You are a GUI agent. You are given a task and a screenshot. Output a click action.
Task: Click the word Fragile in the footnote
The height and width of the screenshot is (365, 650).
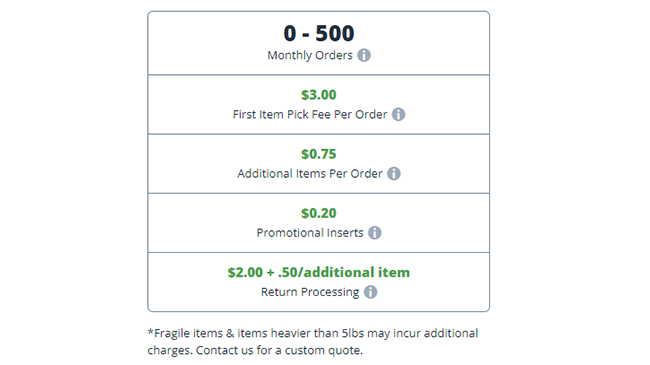169,333
